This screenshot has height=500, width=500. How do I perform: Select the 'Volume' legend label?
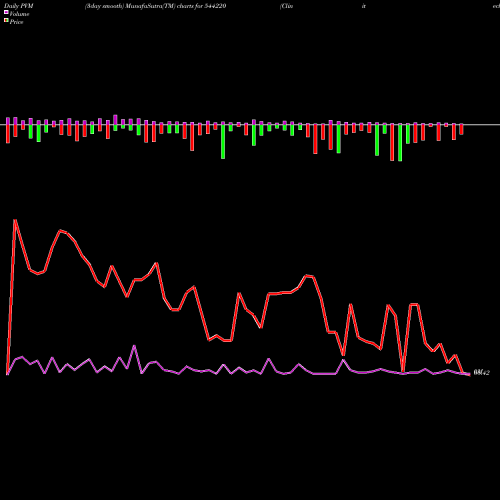point(19,14)
